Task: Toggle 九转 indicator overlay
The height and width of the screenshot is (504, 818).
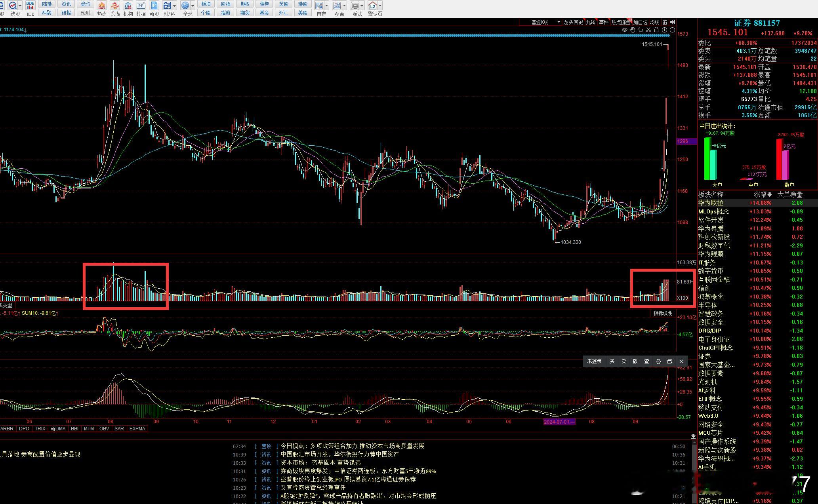Action: pos(591,22)
